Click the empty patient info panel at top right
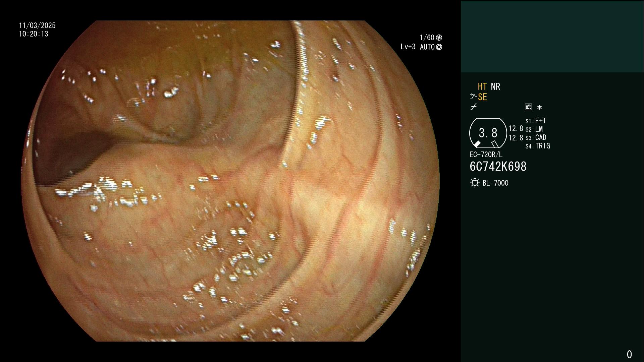Viewport: 644px width, 362px height. [x=552, y=36]
